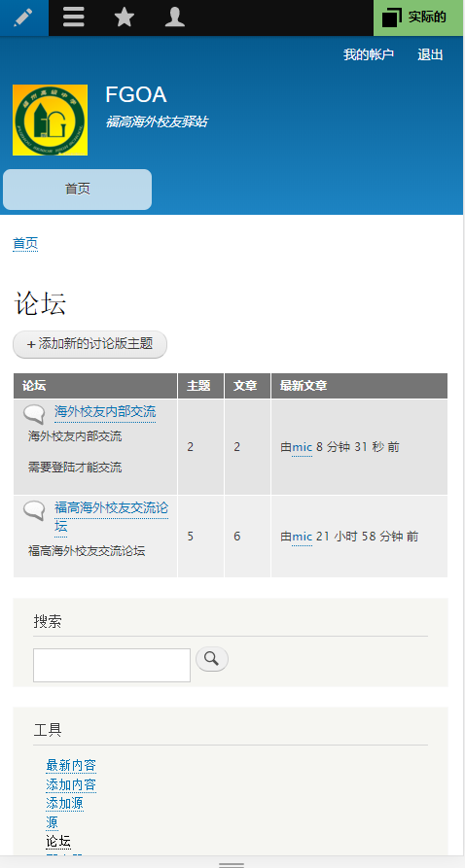Click the FGOA school logo

tap(50, 121)
